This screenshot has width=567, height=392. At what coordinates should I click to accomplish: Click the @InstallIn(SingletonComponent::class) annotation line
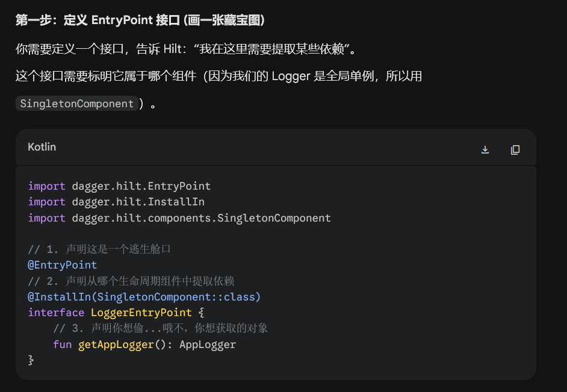click(144, 297)
